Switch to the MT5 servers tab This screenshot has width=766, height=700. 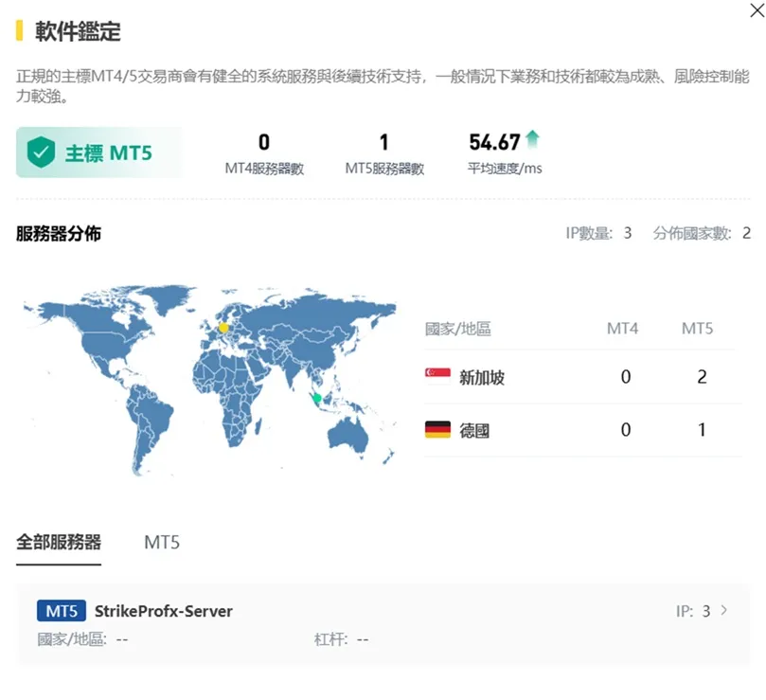[162, 543]
